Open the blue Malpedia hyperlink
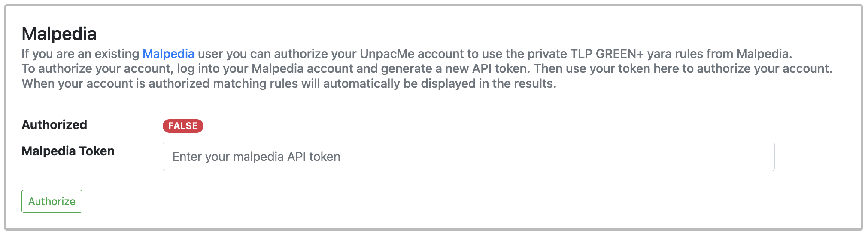868x234 pixels. point(168,54)
